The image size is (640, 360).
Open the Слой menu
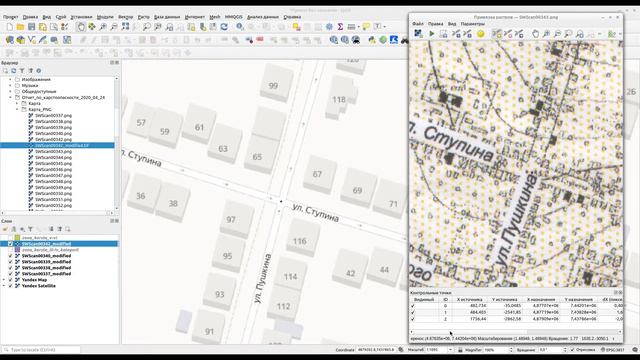pyautogui.click(x=61, y=17)
